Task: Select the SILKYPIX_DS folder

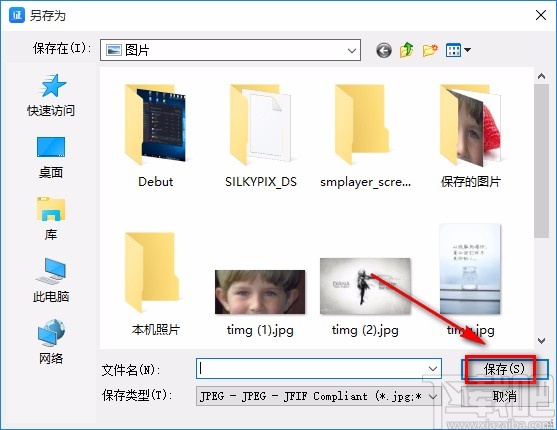Action: click(260, 136)
